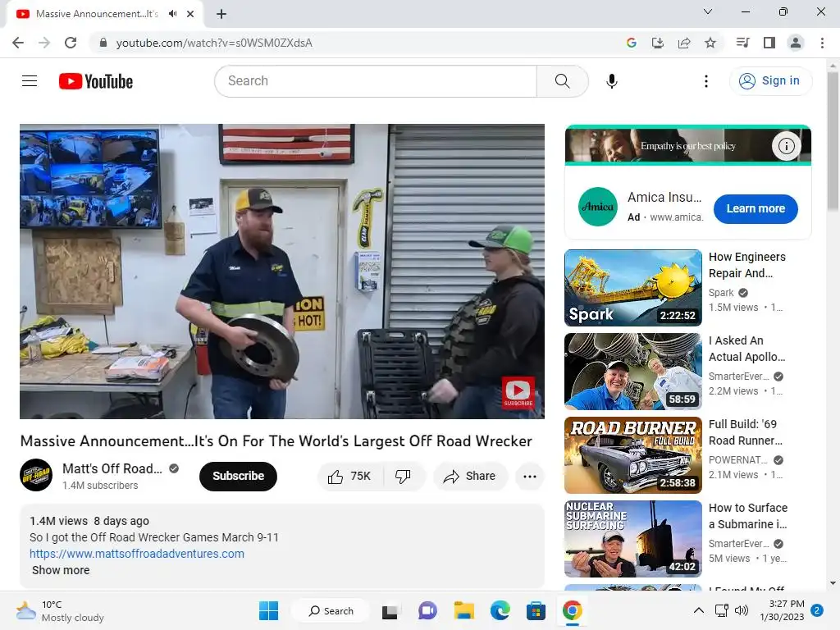840x630 pixels.
Task: Open Chrome profile avatar
Action: [796, 43]
